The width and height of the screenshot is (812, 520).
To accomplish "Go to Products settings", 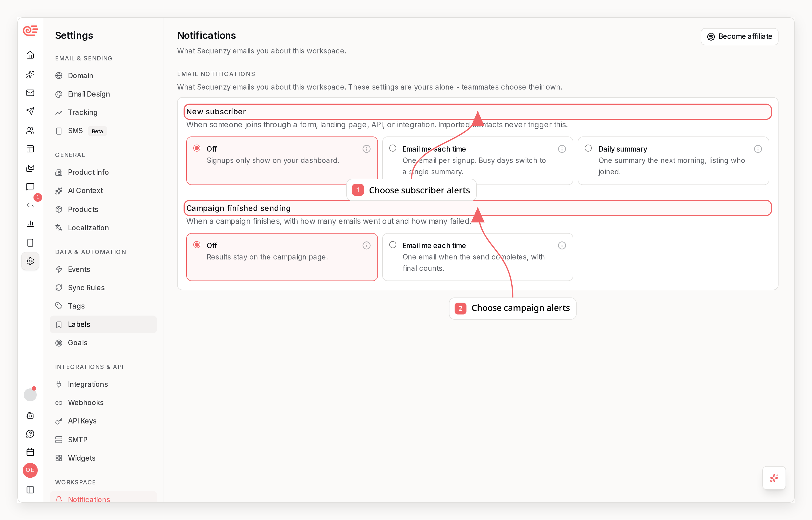I will coord(103,209).
